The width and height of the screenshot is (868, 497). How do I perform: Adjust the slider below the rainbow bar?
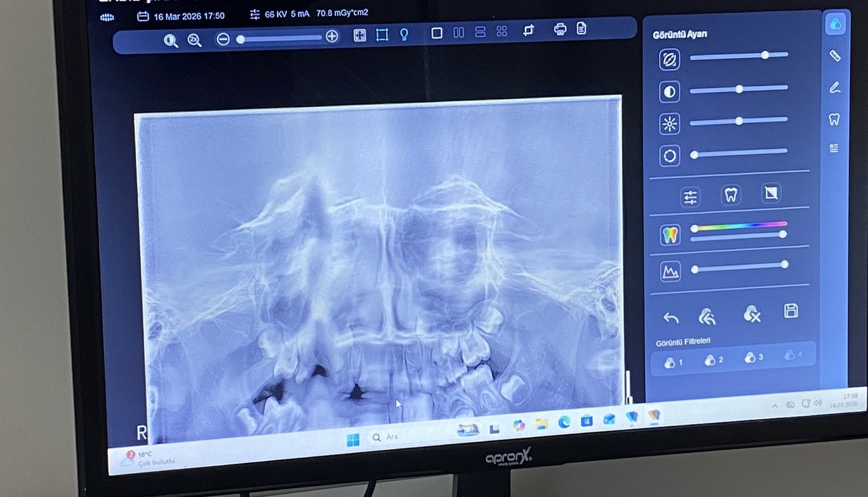739,235
